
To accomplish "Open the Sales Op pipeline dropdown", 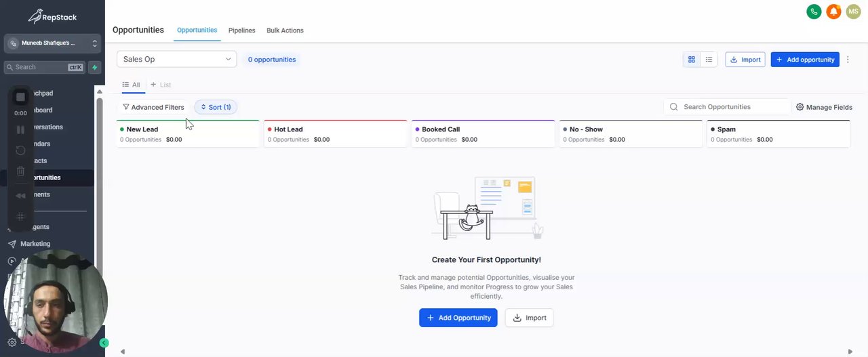I will click(176, 59).
